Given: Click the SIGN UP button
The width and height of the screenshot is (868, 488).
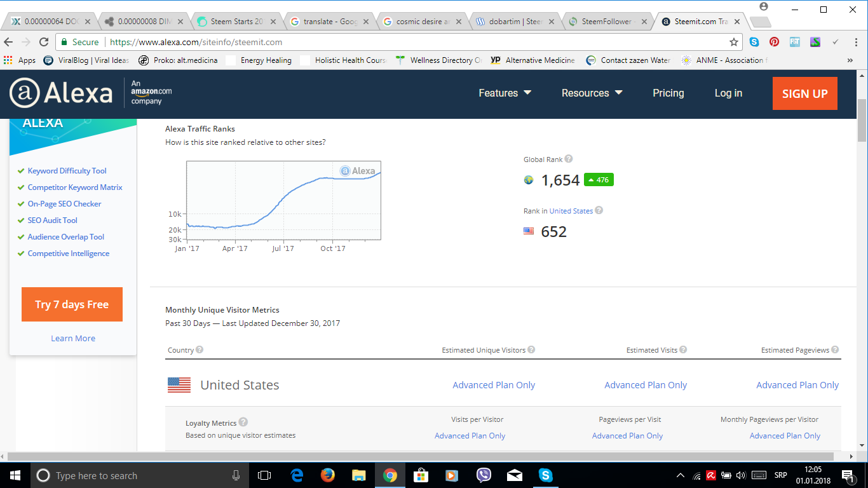Looking at the screenshot, I should (804, 93).
